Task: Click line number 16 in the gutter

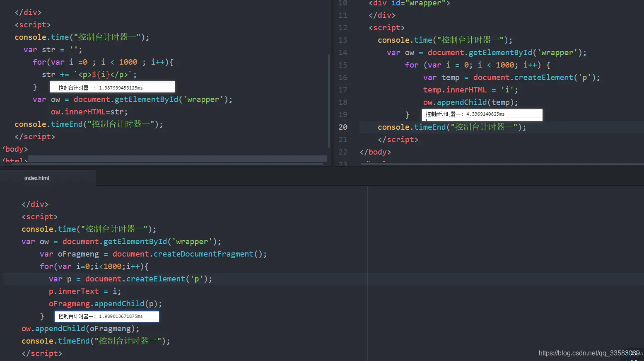Action: pyautogui.click(x=343, y=78)
